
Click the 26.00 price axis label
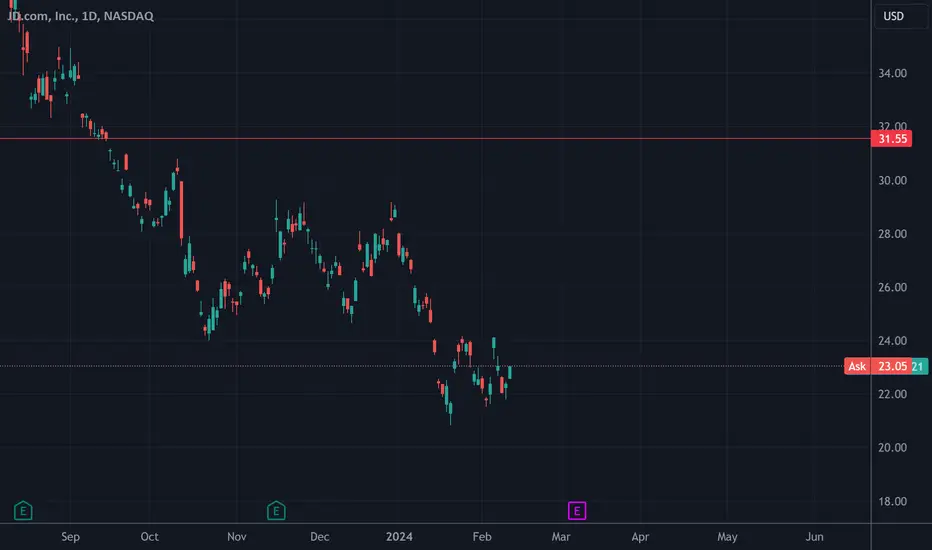[892, 287]
